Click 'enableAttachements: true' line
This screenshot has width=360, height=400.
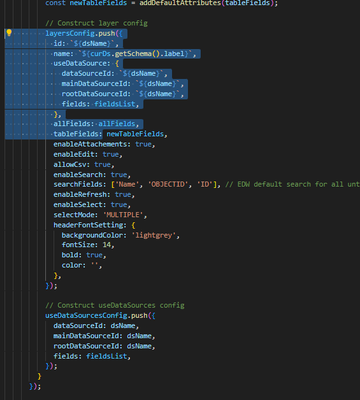[105, 144]
